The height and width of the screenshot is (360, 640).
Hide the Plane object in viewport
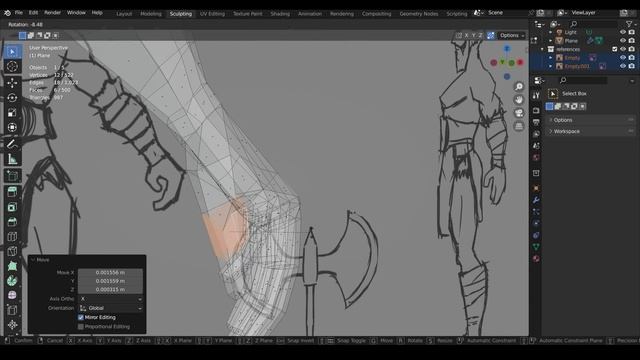[x=623, y=41]
